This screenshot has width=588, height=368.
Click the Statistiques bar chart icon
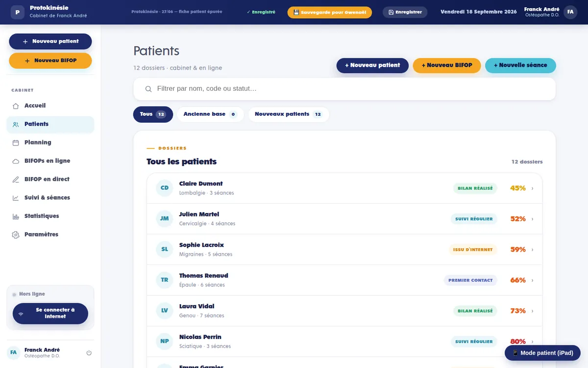pyautogui.click(x=16, y=216)
